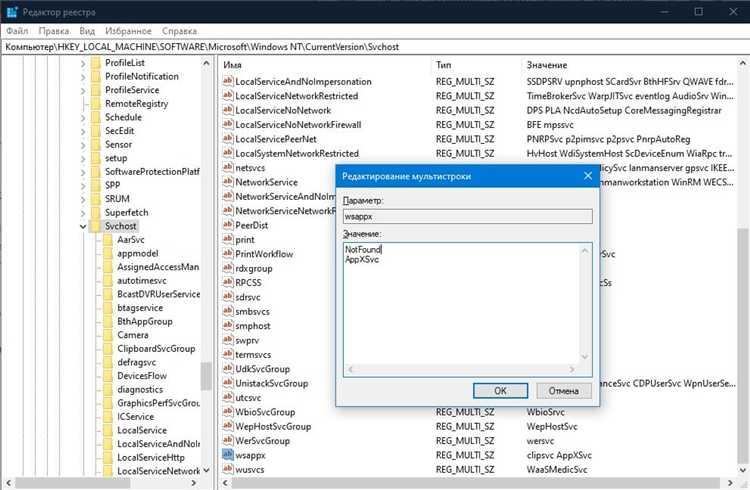Click the ProfileList folder icon
Viewport: 750px width, 490px height.
(x=96, y=63)
